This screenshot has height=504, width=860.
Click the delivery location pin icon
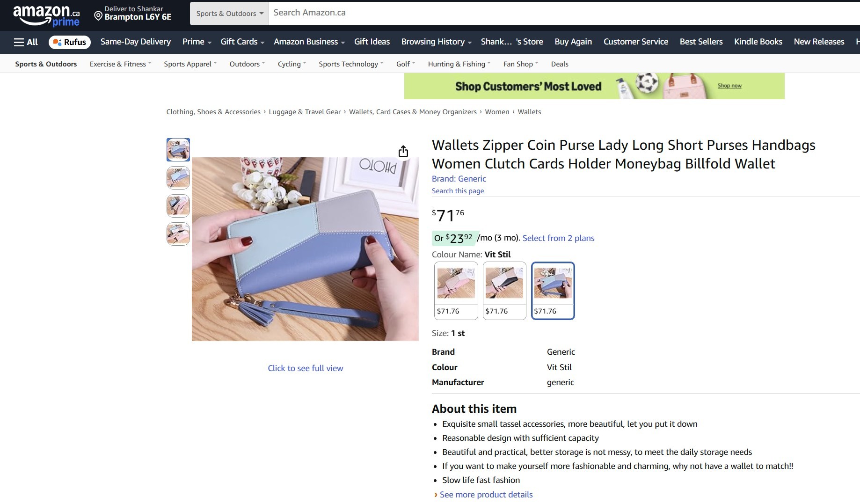coord(98,16)
